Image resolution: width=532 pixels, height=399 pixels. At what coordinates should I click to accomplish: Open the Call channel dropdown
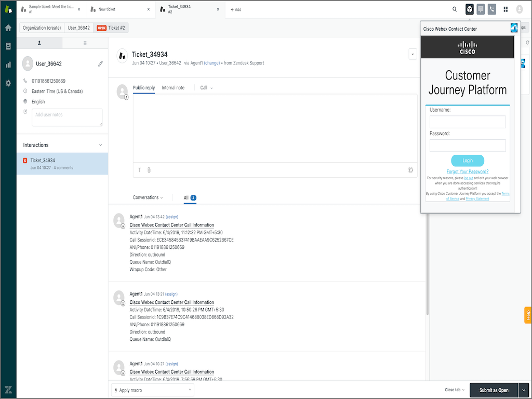click(x=206, y=88)
